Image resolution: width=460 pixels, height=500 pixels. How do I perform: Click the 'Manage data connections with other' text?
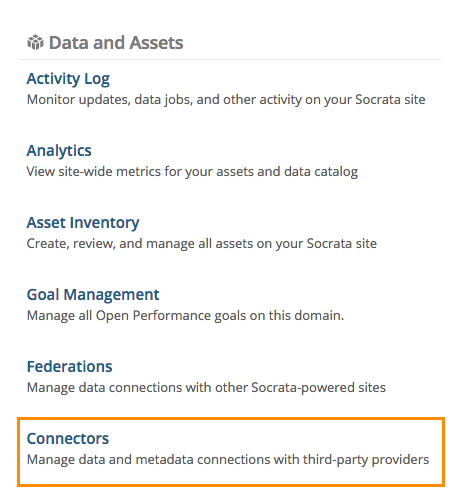point(206,388)
